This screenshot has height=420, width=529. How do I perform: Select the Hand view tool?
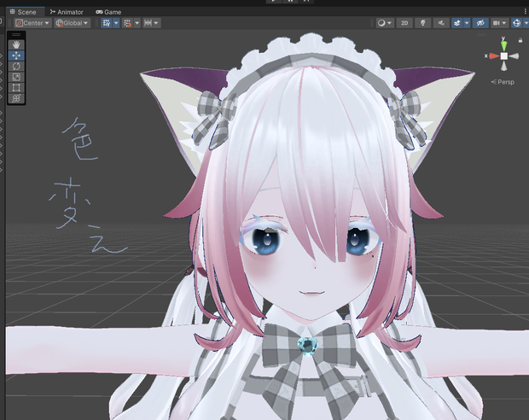coord(16,44)
